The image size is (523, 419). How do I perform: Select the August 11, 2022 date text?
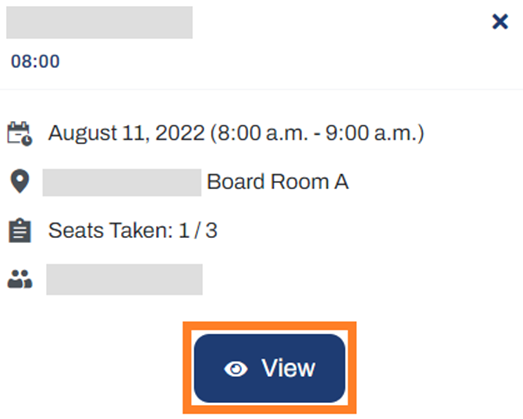[x=126, y=133]
